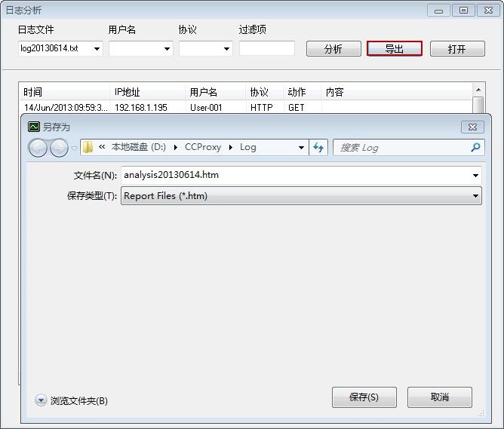
Task: Click the back navigation arrow in Save As dialog
Action: click(x=38, y=148)
